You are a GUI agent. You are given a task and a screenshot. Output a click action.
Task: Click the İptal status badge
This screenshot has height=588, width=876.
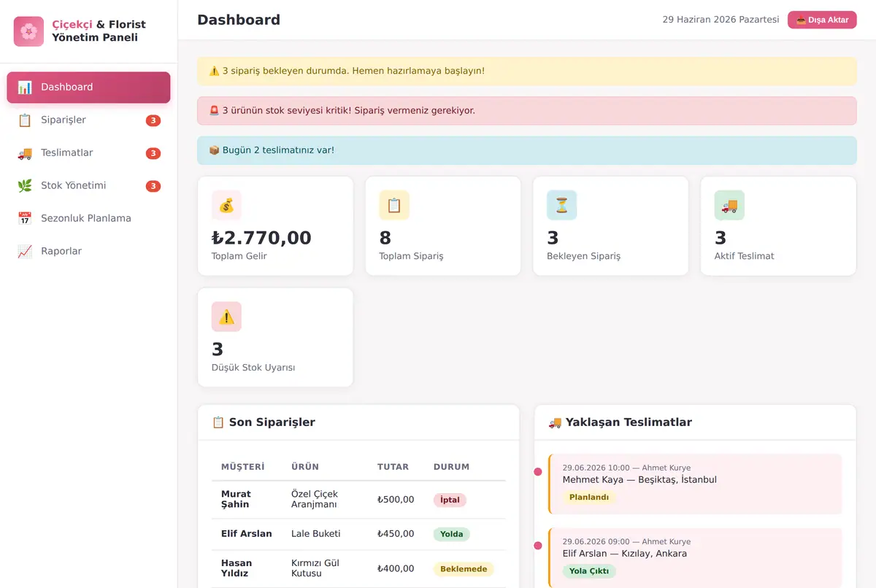coord(450,500)
